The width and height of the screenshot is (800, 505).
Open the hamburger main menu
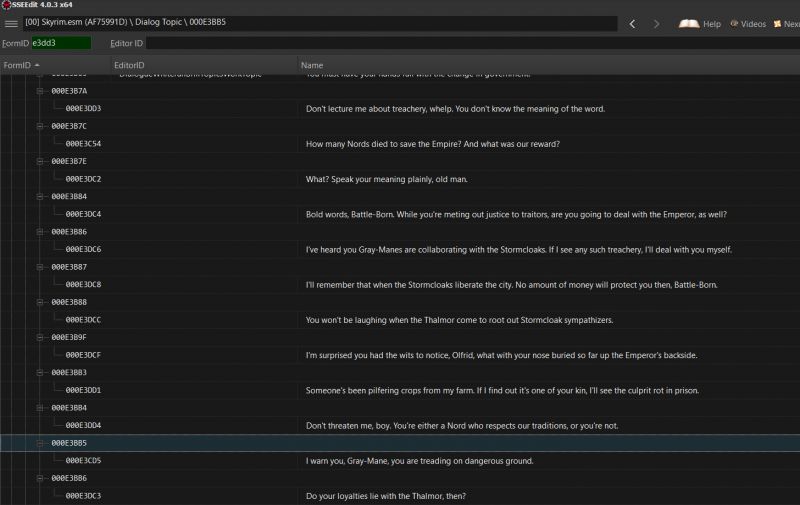point(11,23)
